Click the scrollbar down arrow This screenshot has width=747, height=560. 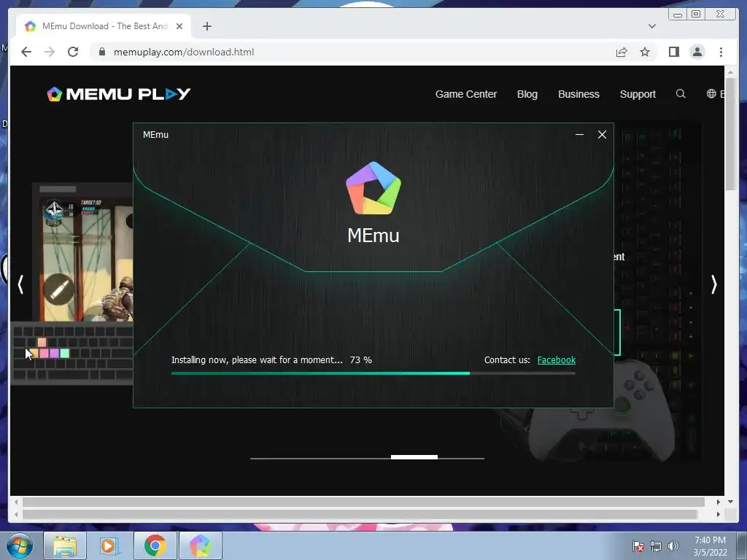click(x=730, y=502)
